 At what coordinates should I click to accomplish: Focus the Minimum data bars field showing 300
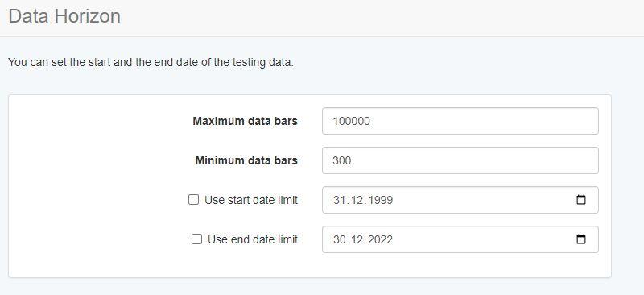click(460, 160)
